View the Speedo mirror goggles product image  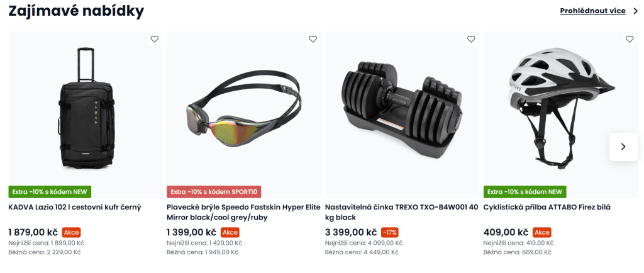coord(244,109)
